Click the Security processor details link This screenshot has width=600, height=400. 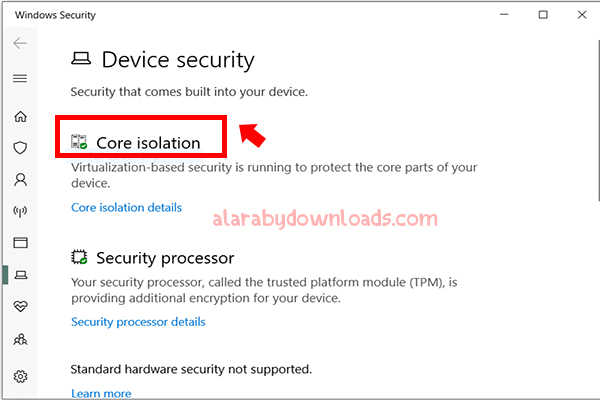[138, 322]
